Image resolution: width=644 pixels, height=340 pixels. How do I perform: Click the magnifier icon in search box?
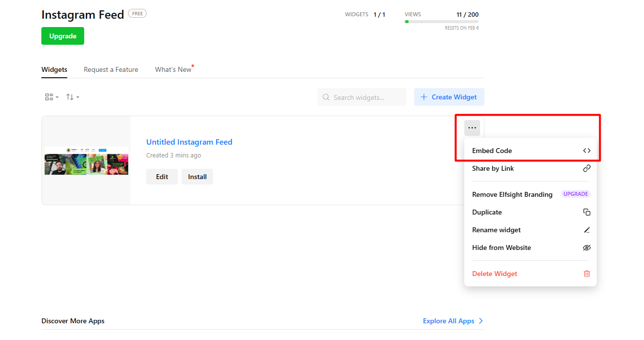coord(326,97)
